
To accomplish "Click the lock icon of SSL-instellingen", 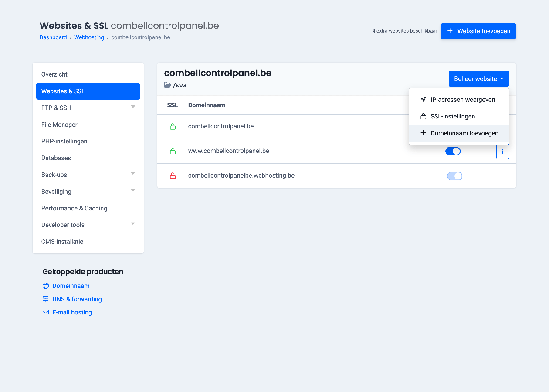I will pyautogui.click(x=423, y=116).
